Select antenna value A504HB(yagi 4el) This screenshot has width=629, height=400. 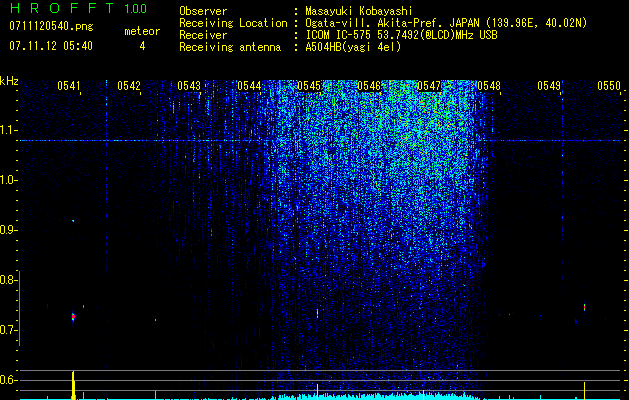353,47
